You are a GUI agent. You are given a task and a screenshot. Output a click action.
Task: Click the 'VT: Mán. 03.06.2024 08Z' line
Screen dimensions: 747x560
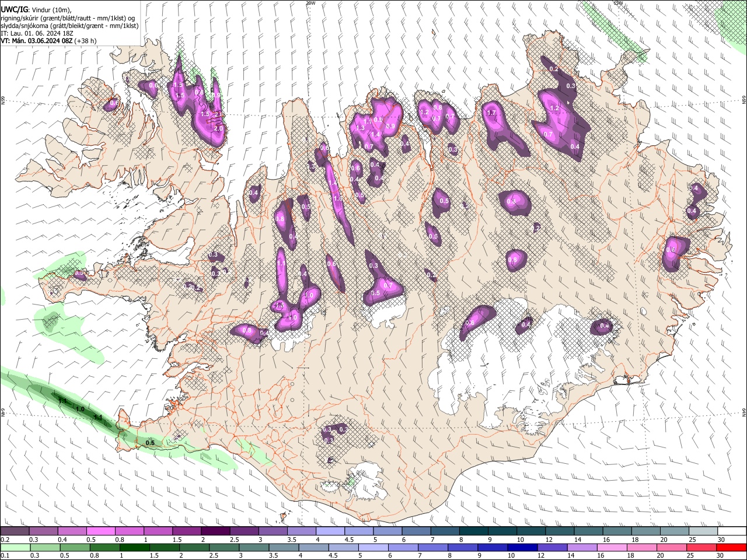coord(48,41)
